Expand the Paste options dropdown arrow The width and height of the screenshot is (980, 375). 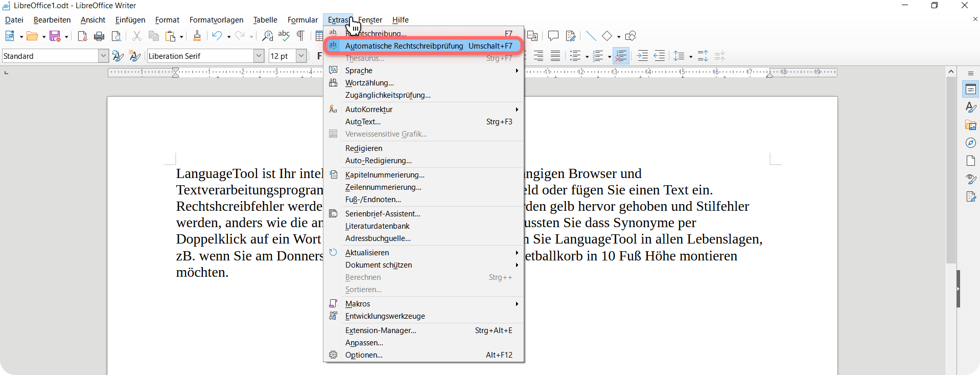point(181,37)
